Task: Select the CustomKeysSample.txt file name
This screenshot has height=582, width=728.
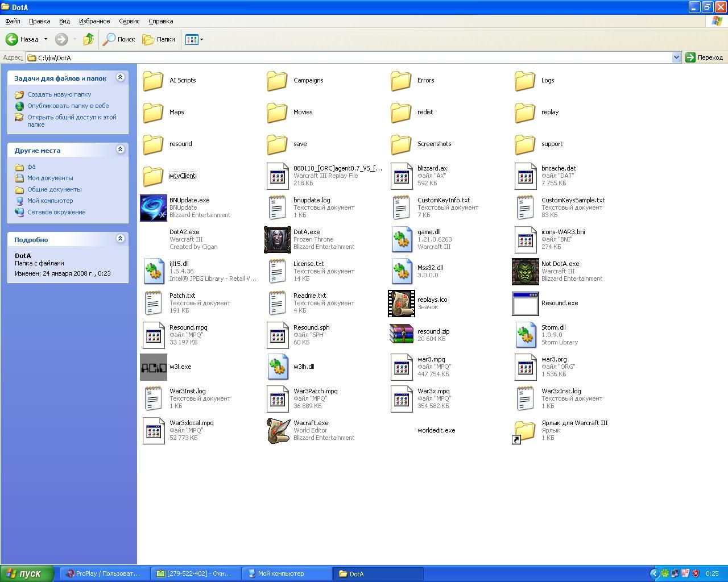Action: (x=573, y=200)
